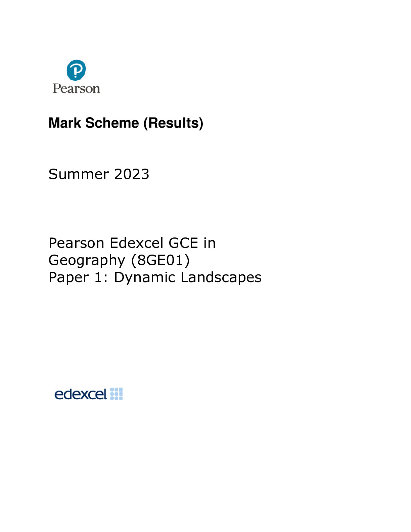This screenshot has width=411, height=532.
Task: Click '(Results)' in the bold heading
Action: pyautogui.click(x=173, y=123)
